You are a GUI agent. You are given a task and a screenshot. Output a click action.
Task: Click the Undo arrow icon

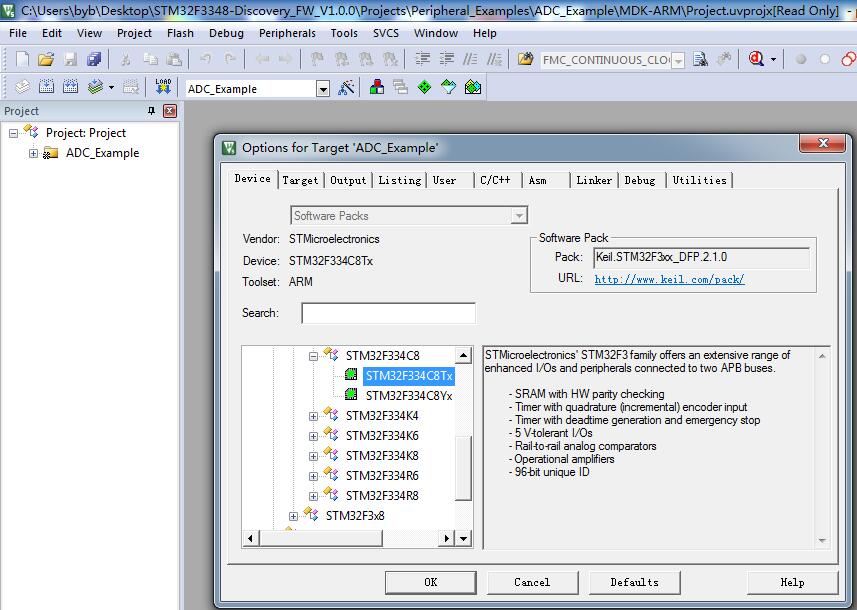[206, 59]
